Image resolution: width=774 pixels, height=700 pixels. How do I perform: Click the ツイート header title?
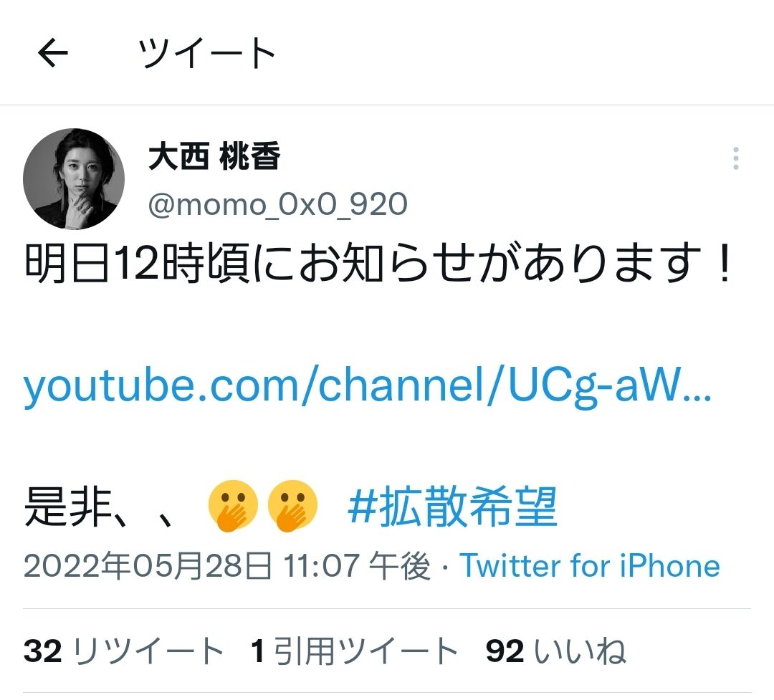pyautogui.click(x=207, y=53)
